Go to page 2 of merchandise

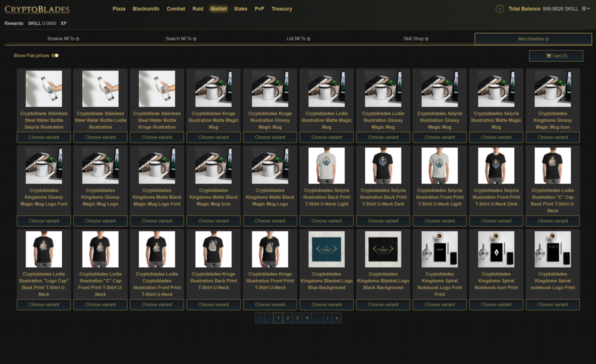coord(288,318)
